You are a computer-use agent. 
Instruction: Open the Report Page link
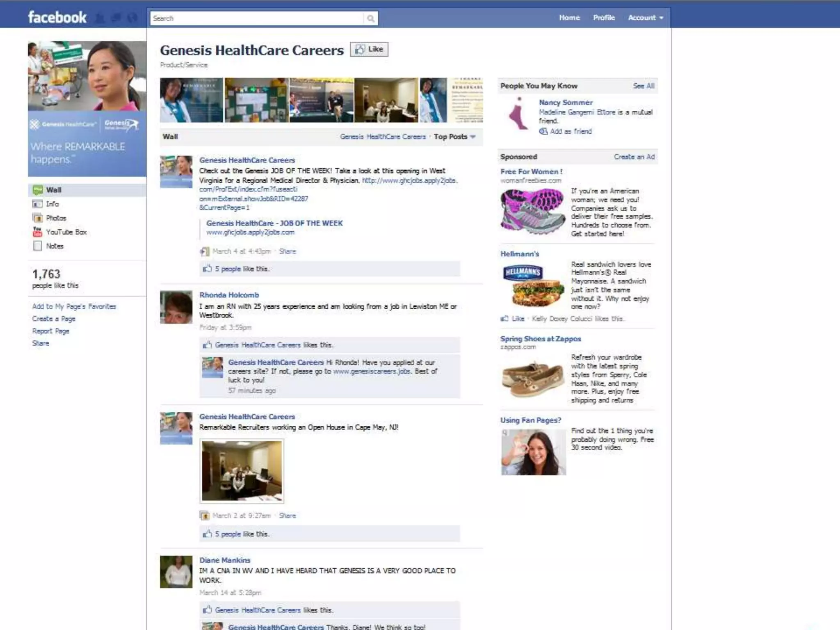tap(51, 331)
